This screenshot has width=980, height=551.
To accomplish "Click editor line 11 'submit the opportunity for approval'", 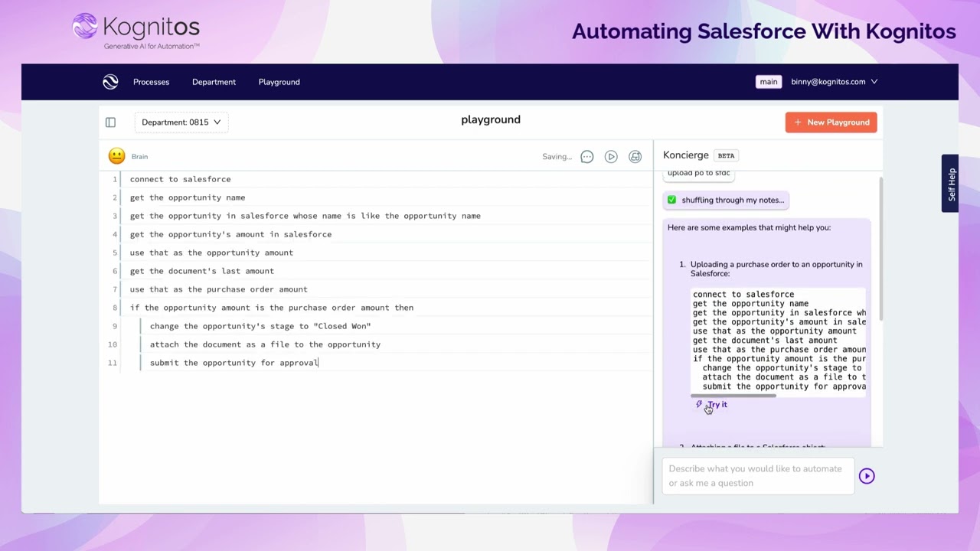I will click(234, 363).
